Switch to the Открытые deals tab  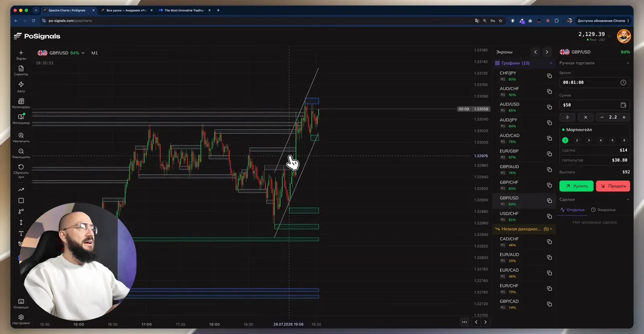[x=572, y=210]
